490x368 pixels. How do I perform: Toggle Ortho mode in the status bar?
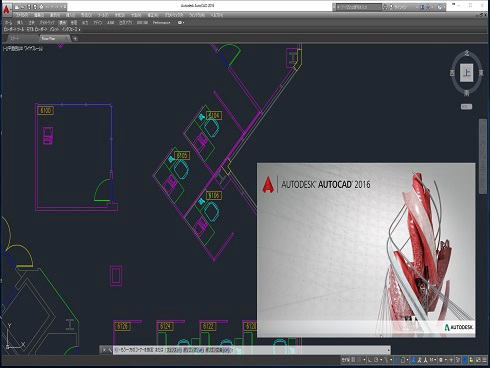(370, 360)
